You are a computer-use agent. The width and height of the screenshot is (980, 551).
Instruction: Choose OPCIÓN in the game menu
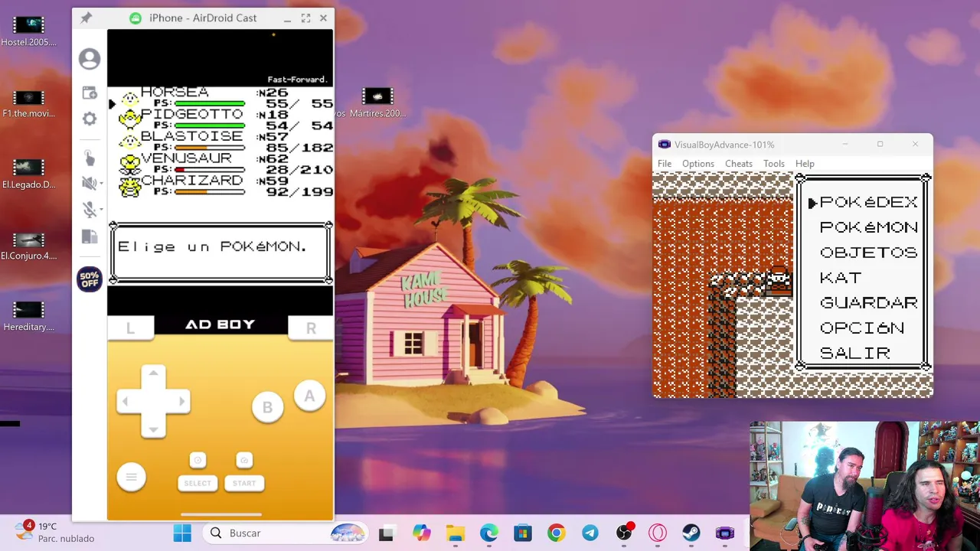click(862, 328)
